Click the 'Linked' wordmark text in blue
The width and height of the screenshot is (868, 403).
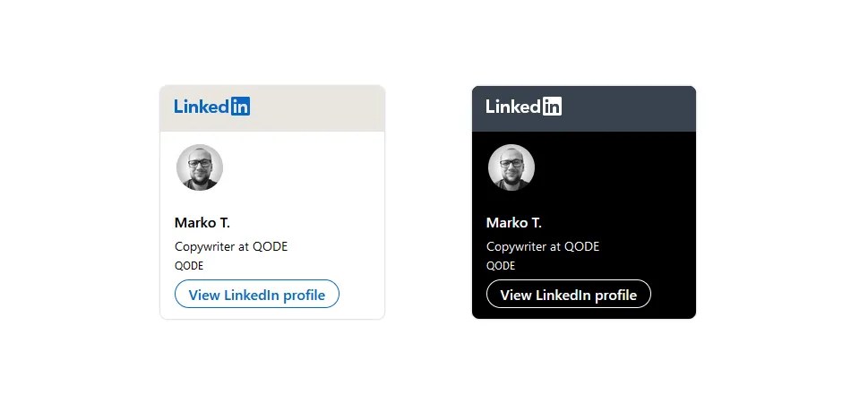click(x=202, y=107)
